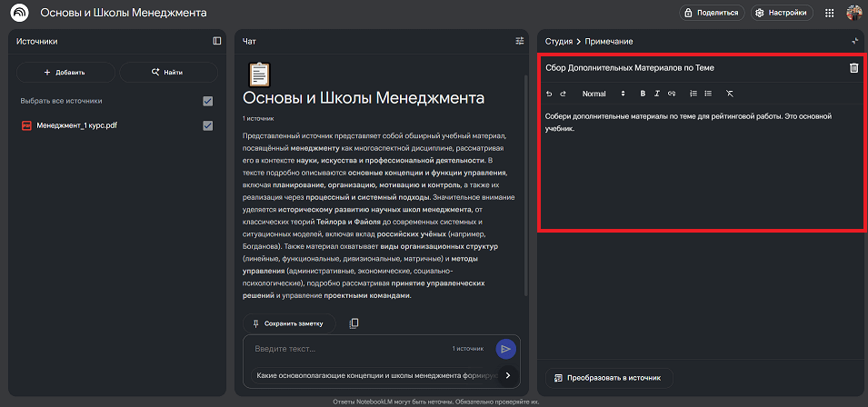
Task: Insert a bulleted list
Action: click(708, 94)
